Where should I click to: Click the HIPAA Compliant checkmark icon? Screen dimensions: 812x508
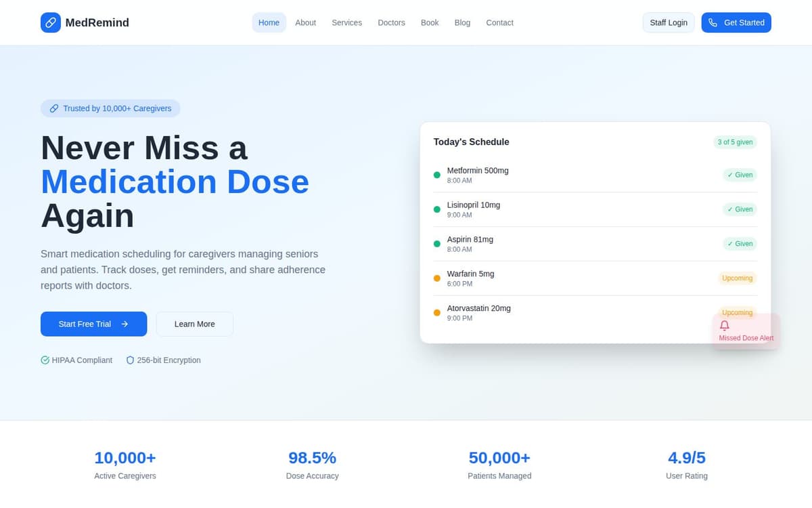click(x=45, y=360)
